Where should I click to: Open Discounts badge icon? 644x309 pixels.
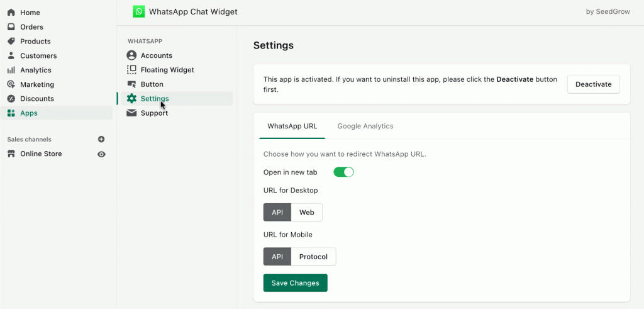coord(11,99)
